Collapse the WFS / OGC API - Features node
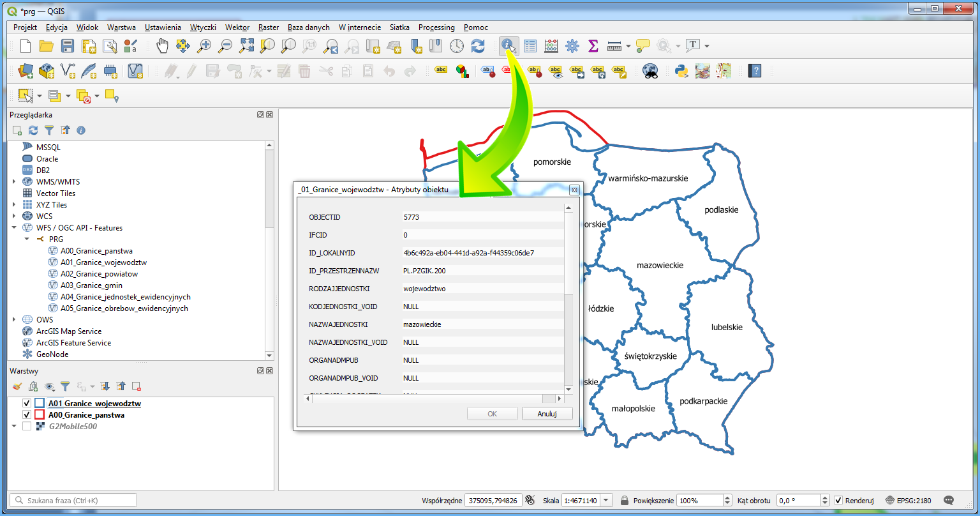 14,228
